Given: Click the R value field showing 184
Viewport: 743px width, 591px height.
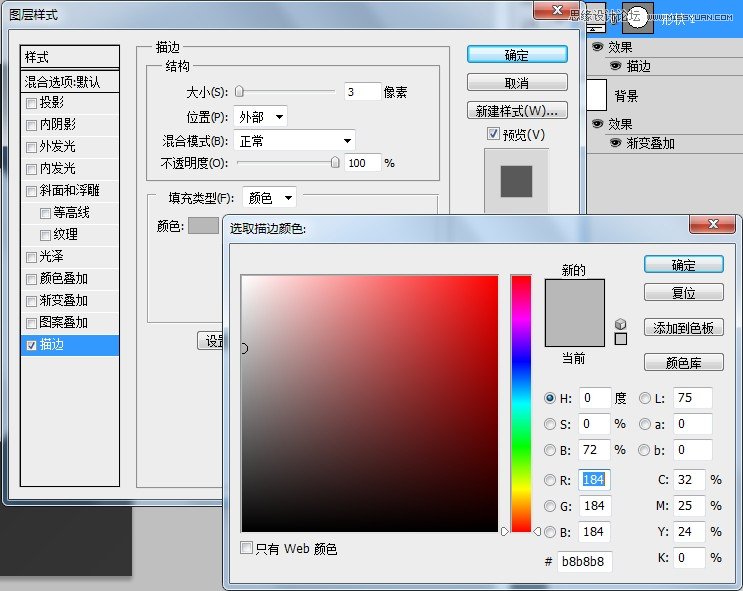Looking at the screenshot, I should [594, 480].
